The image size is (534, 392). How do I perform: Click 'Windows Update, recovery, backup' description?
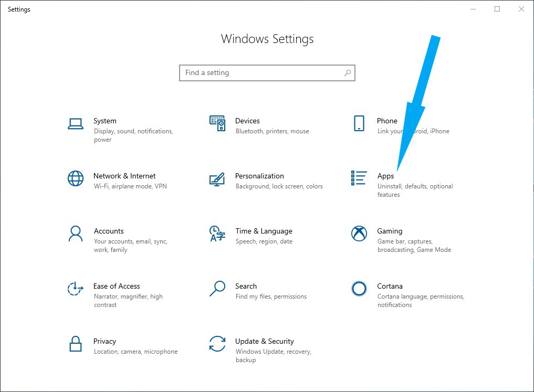(274, 356)
